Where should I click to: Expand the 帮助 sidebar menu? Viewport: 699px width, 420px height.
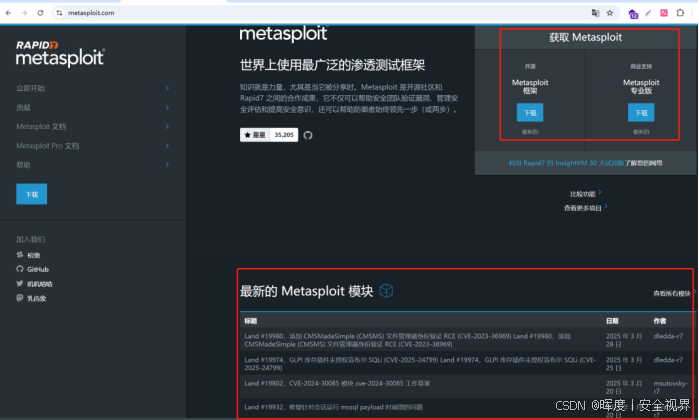click(167, 165)
